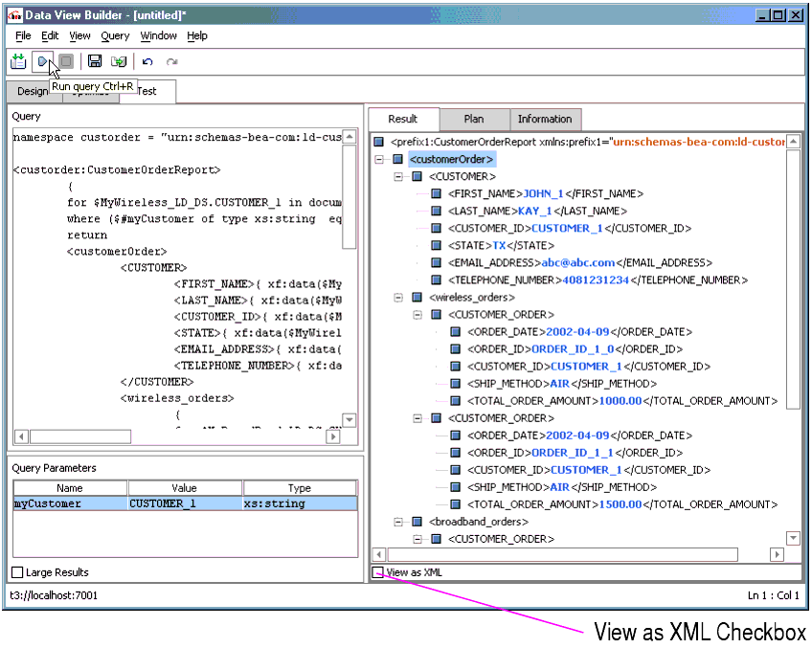Select the 4081231234 telephone value
This screenshot has width=812, height=648.
click(596, 280)
